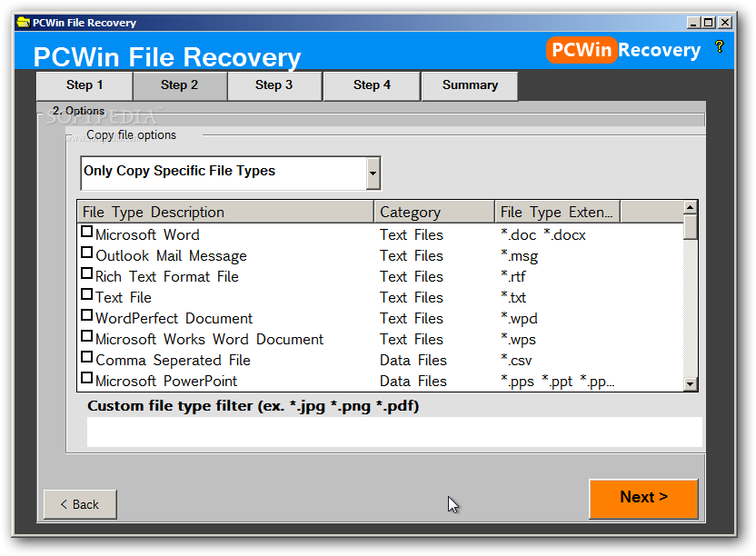
Task: Click the yellow question mark help icon
Action: click(720, 46)
